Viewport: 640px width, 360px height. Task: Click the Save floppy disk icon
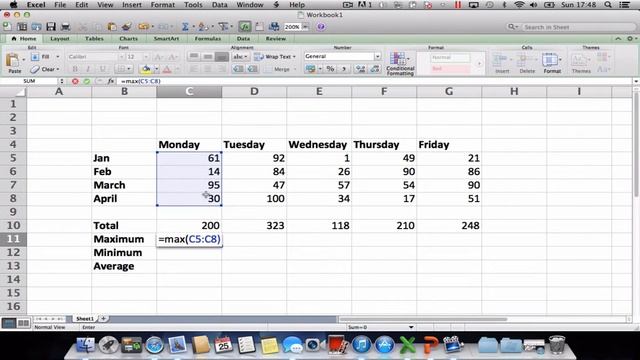click(x=51, y=27)
